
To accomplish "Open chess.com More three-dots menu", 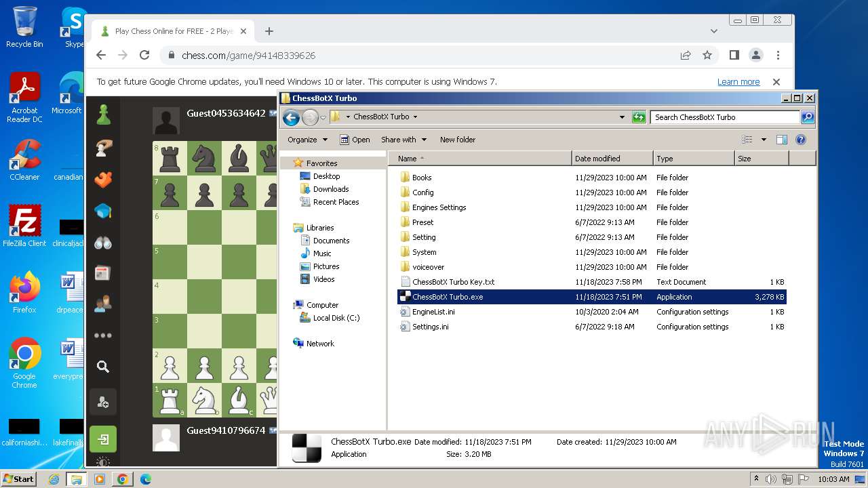I will [103, 335].
